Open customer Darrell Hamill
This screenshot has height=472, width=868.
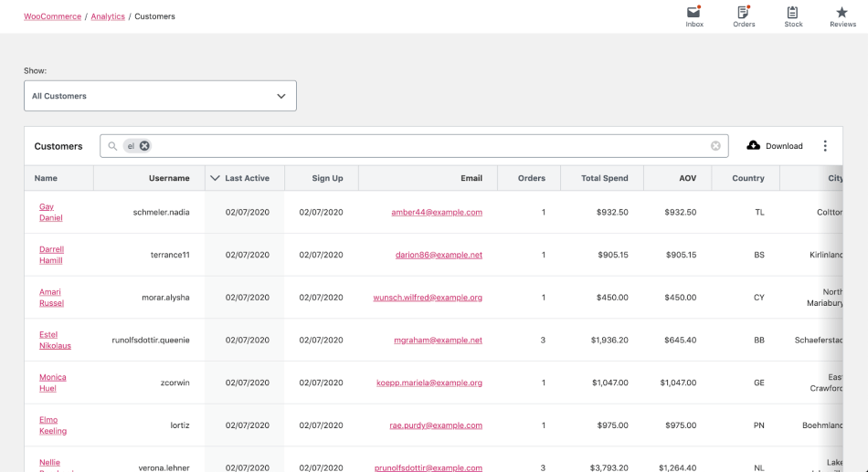click(51, 255)
